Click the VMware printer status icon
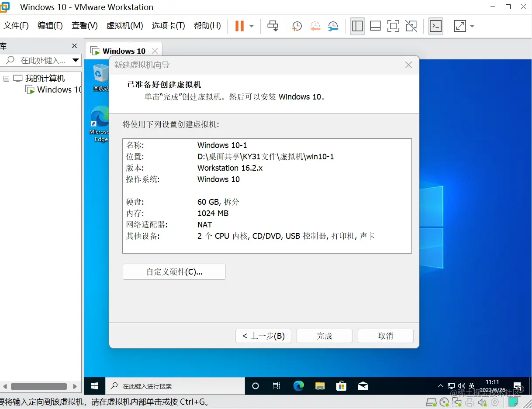This screenshot has width=532, height=409. click(470, 402)
